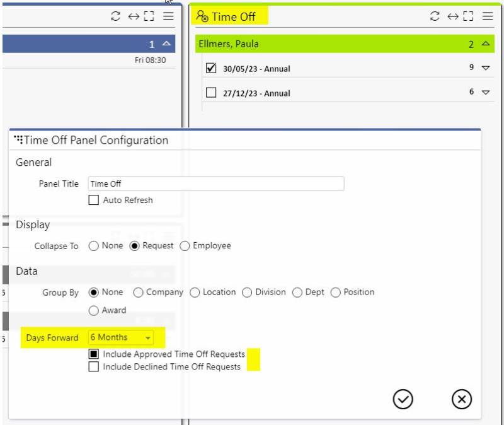This screenshot has width=504, height=425.
Task: Click the Panel Title text field
Action: (216, 183)
